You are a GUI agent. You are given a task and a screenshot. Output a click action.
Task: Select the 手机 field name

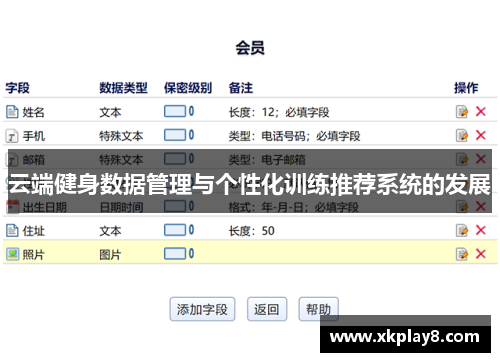pos(33,136)
